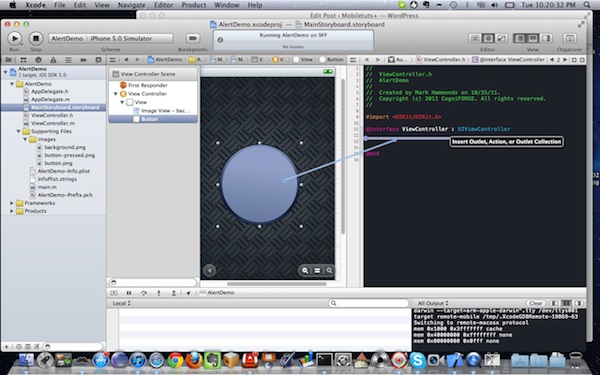Viewport: 600px width, 375px height.
Task: Collapse View node in scene outline
Action: click(122, 102)
